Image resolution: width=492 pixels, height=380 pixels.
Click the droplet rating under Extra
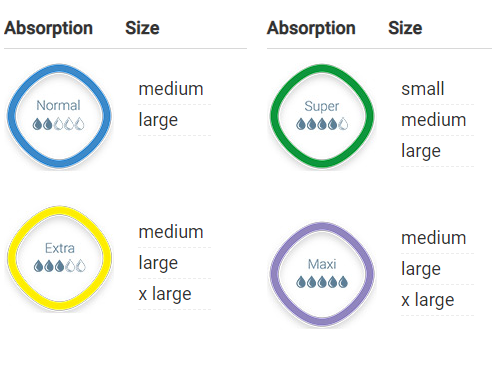59,266
